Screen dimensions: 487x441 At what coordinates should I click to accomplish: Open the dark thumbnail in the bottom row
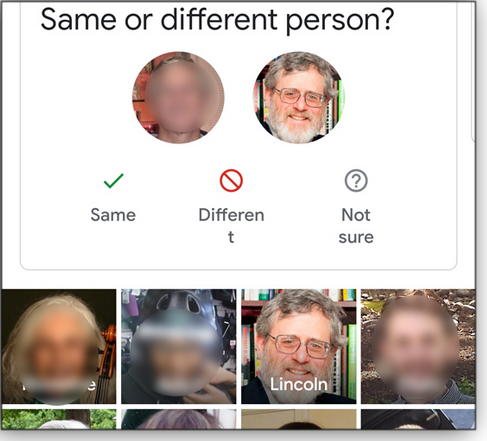[x=418, y=419]
